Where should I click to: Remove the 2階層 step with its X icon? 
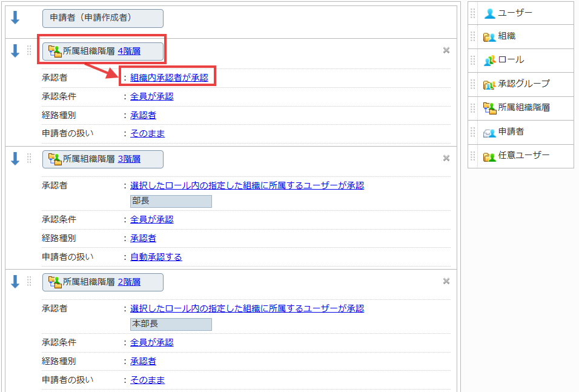click(446, 281)
